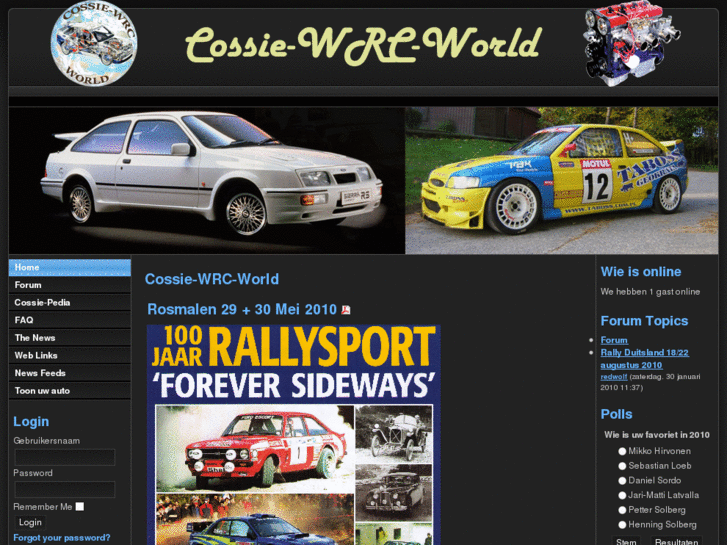
Task: Open Rally Duitsland 18/22 augustus 2010 topic
Action: pyautogui.click(x=644, y=359)
